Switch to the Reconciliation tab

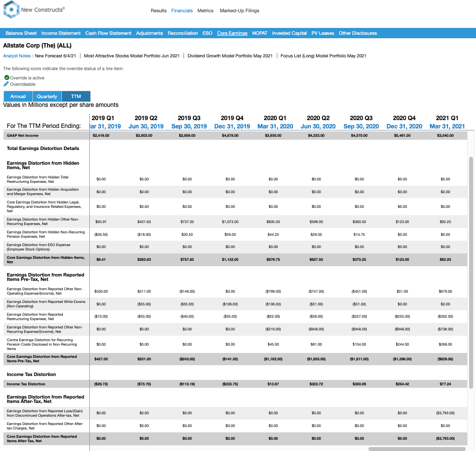click(x=183, y=33)
